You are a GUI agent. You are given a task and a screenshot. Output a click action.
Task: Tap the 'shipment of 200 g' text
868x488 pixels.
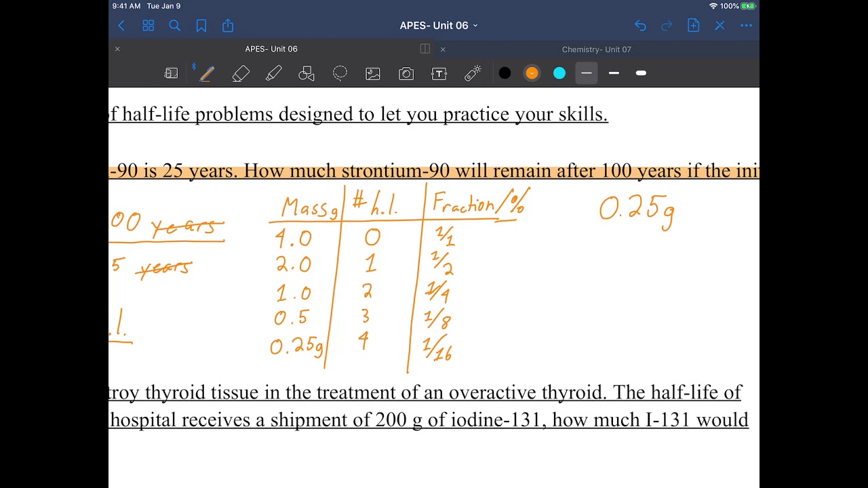point(346,420)
